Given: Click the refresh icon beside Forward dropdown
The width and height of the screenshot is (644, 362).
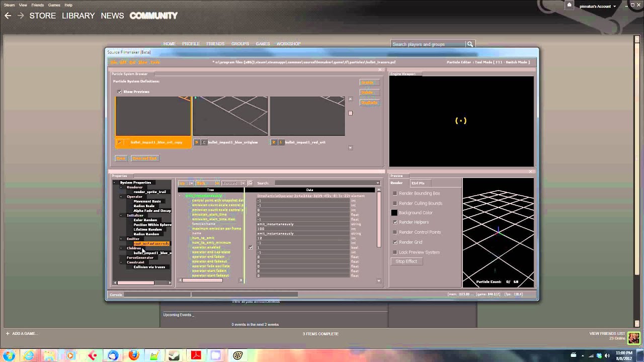Looking at the screenshot, I should (250, 183).
